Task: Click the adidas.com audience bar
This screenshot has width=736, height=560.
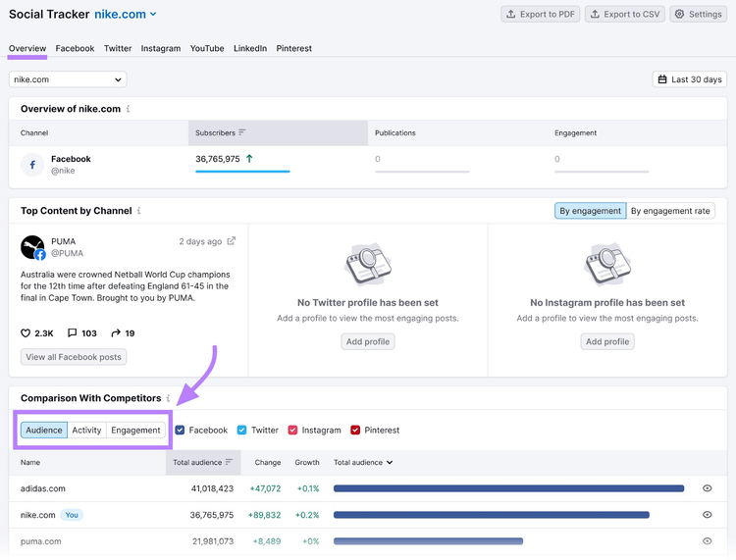Action: point(508,488)
